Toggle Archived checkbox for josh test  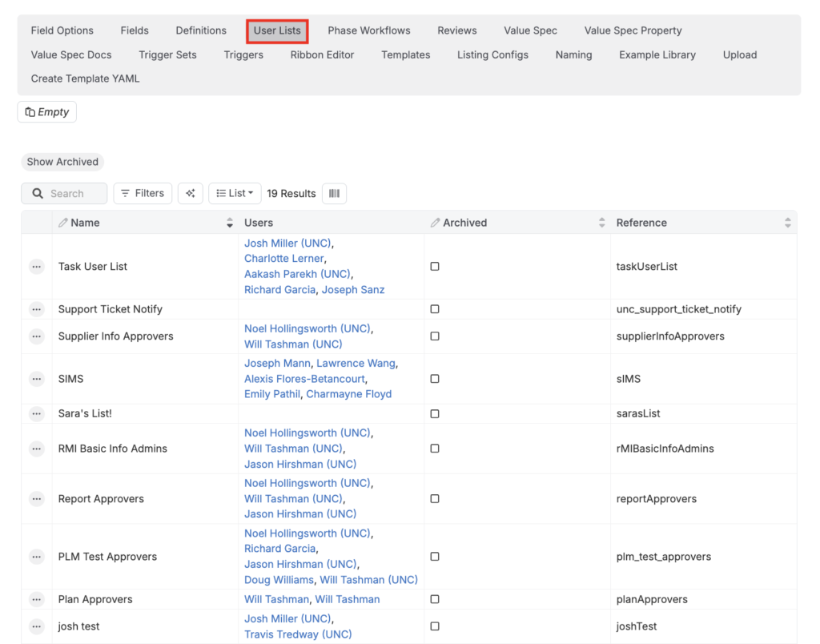435,626
